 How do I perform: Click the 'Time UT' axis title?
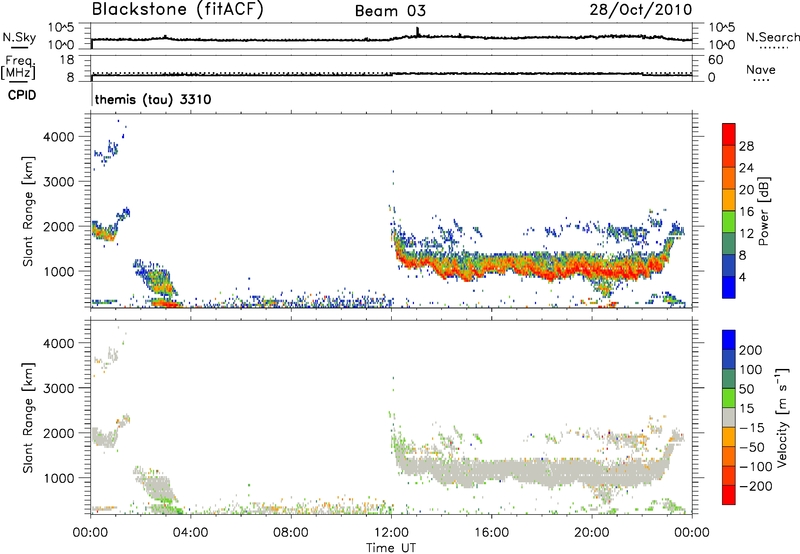tap(391, 548)
